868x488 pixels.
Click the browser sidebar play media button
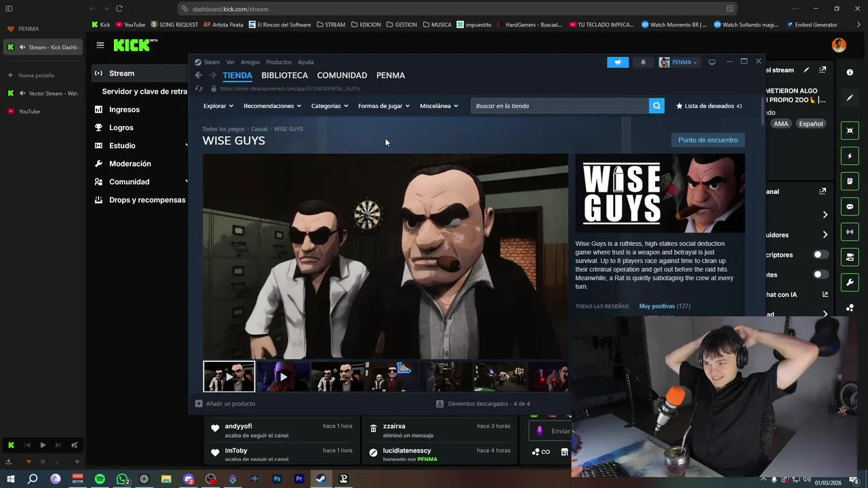pyautogui.click(x=43, y=445)
